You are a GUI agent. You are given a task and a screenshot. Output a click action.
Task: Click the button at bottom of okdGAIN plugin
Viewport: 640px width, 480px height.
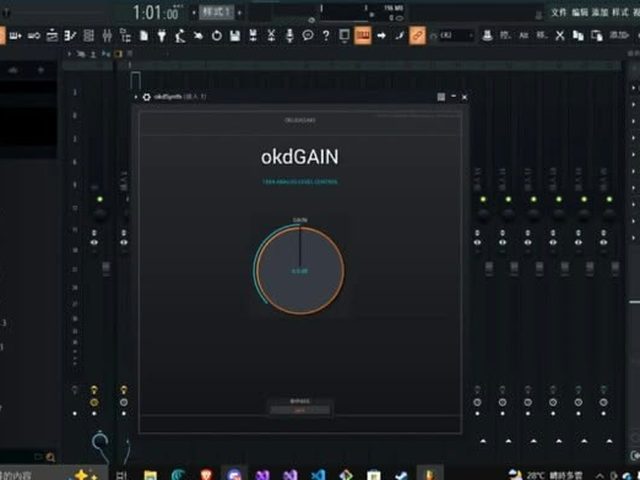coord(300,410)
